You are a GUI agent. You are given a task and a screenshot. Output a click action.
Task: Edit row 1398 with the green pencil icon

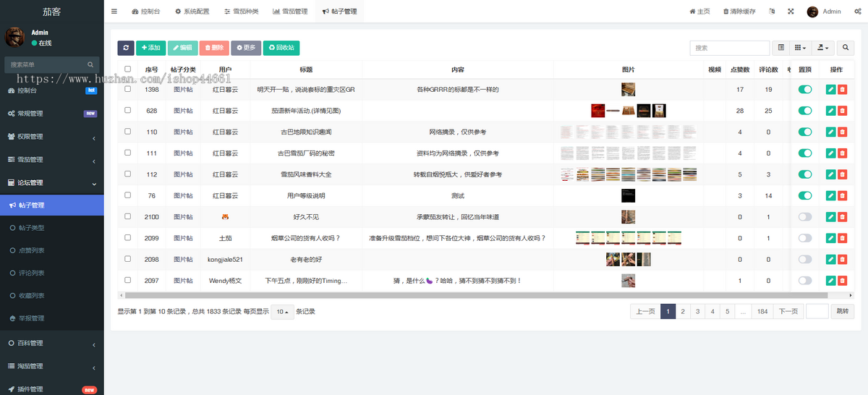click(x=830, y=90)
